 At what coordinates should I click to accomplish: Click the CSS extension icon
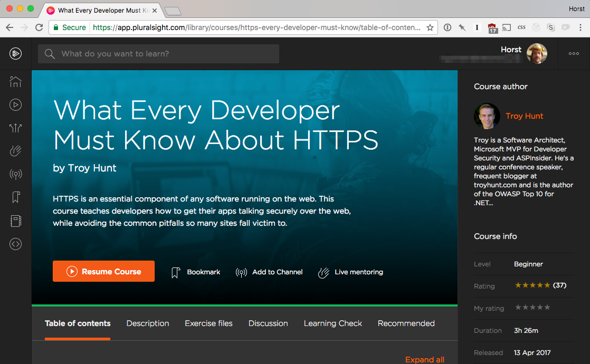pos(521,27)
